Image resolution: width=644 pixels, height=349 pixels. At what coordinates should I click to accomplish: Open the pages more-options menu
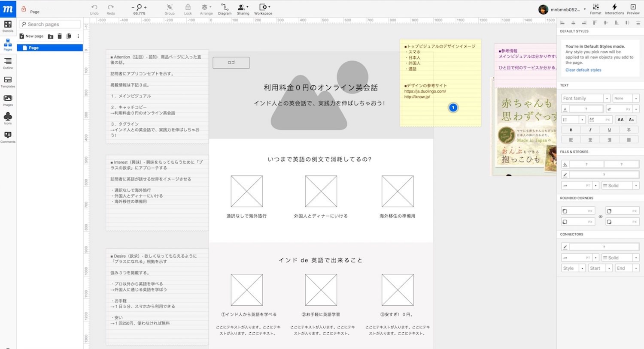click(78, 36)
